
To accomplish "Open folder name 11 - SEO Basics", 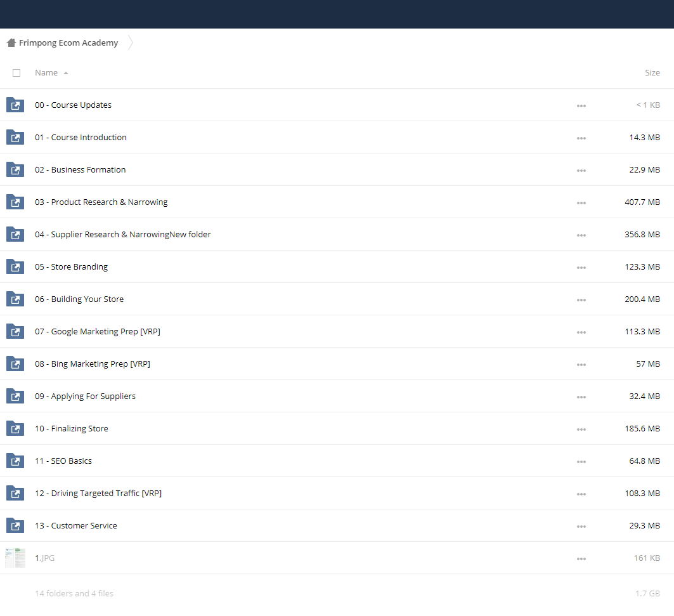I will (x=63, y=461).
